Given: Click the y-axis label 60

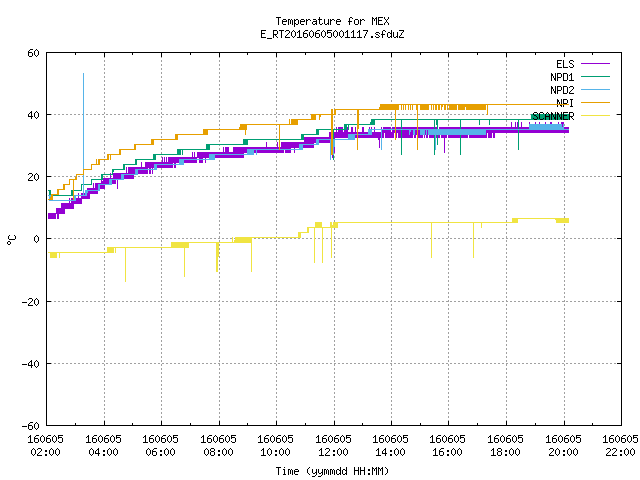Looking at the screenshot, I should coord(33,53).
